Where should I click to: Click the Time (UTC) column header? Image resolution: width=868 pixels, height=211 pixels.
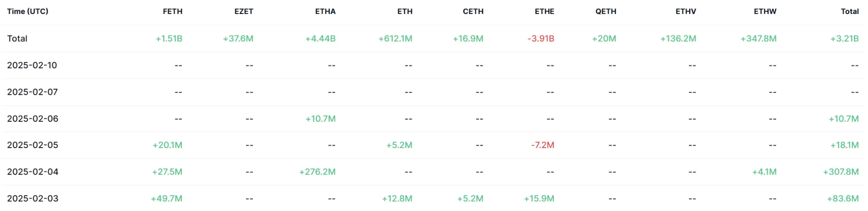coord(28,11)
